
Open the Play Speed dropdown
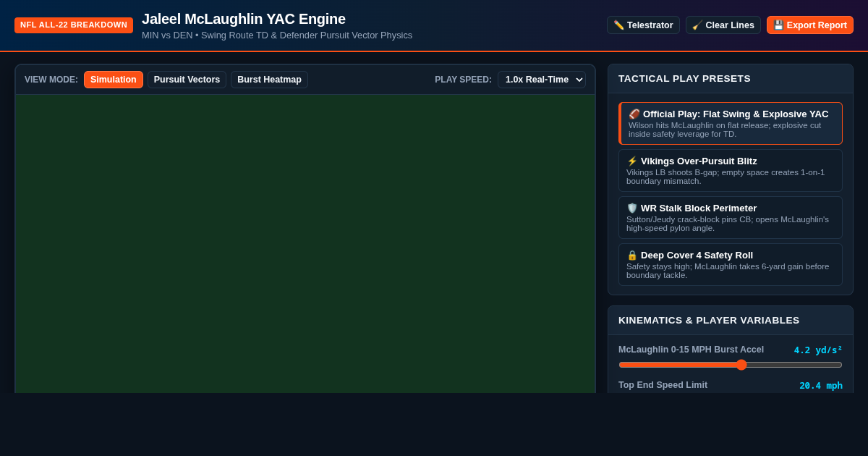tap(542, 80)
